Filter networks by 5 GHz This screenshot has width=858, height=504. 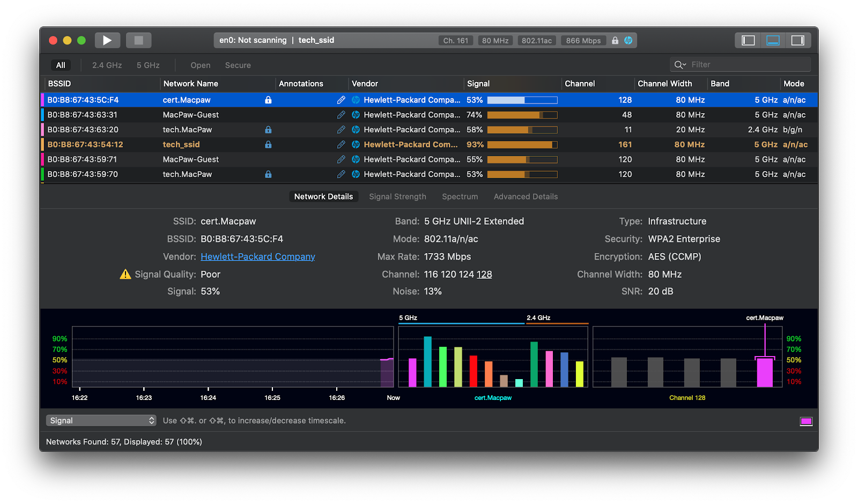tap(148, 65)
